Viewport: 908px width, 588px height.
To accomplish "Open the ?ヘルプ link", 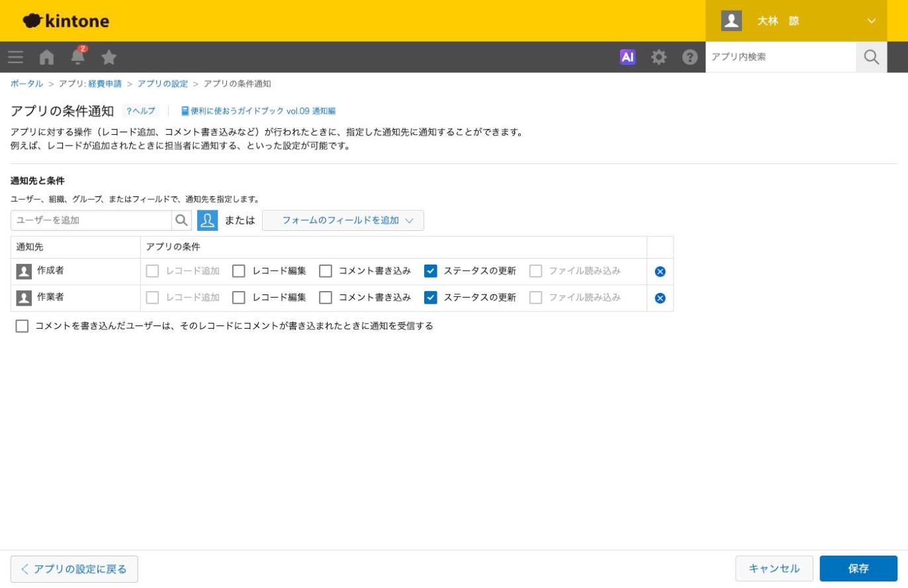I will click(x=140, y=111).
